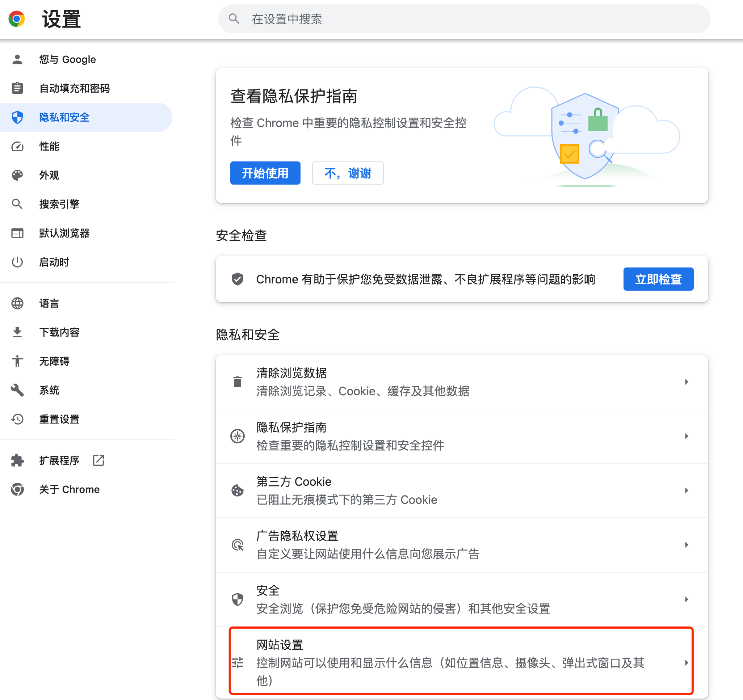Click the accessibility figure icon for 无障碍
This screenshot has height=700, width=743.
(17, 361)
